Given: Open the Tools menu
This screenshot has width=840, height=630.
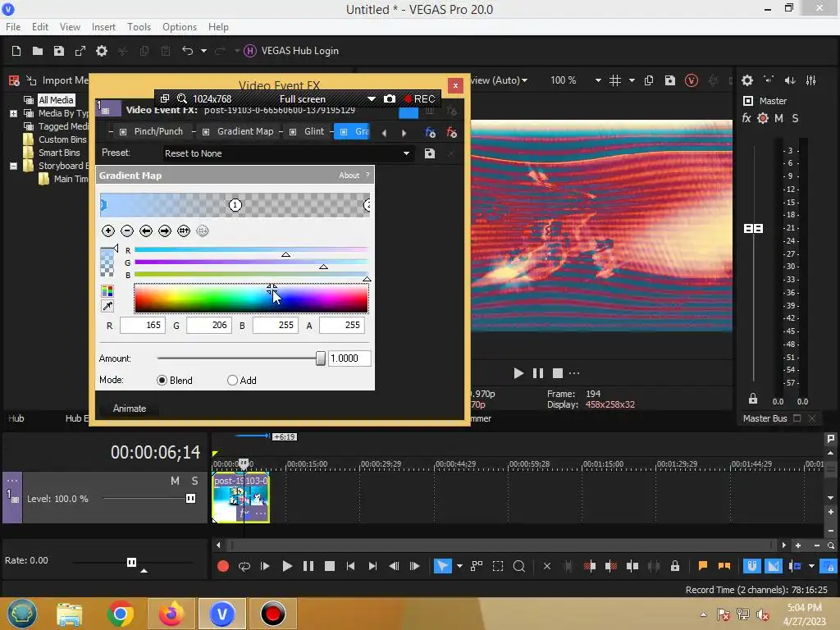Looking at the screenshot, I should (x=139, y=27).
